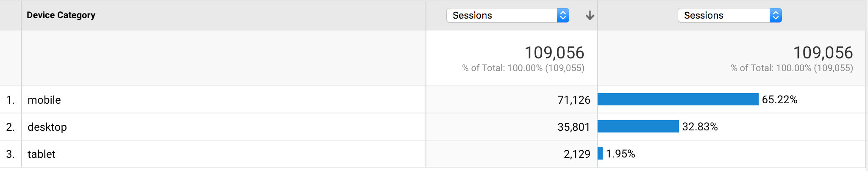868x171 pixels.
Task: Select the 71,126 mobile sessions value
Action: (x=574, y=100)
